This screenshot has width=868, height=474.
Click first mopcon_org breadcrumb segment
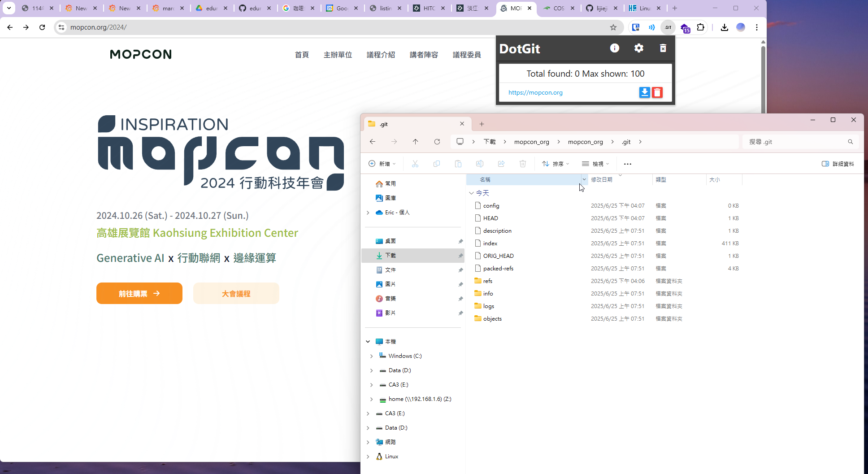(531, 142)
